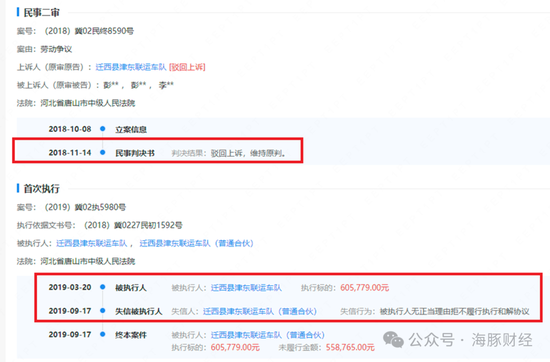Click date 2018-10-08
550x362 pixels.
point(70,129)
